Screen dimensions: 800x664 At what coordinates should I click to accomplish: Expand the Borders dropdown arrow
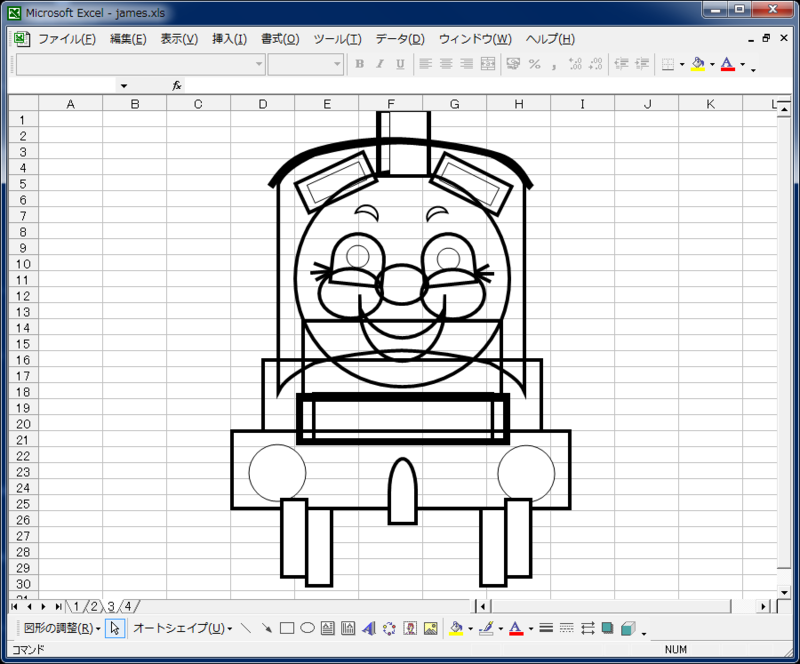pos(682,64)
